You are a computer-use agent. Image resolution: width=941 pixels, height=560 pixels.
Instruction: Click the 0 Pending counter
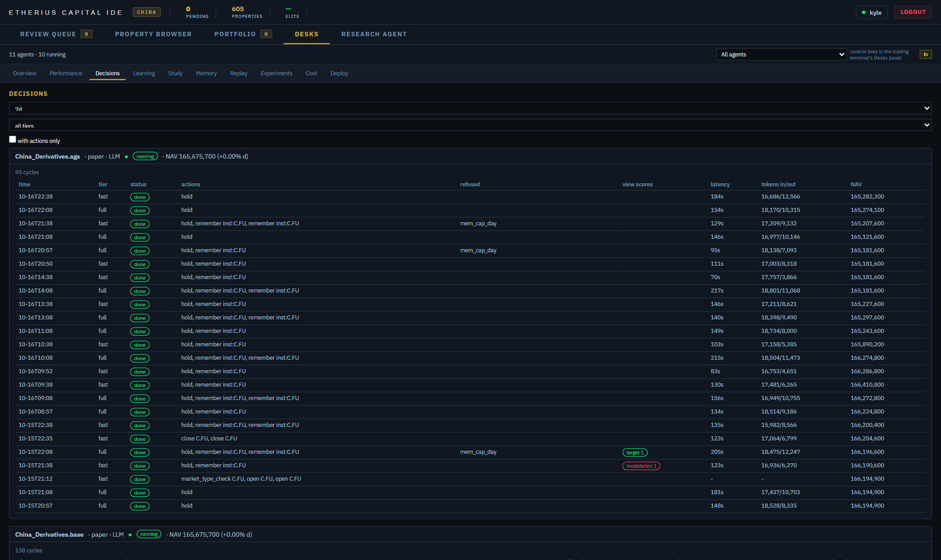(x=197, y=12)
